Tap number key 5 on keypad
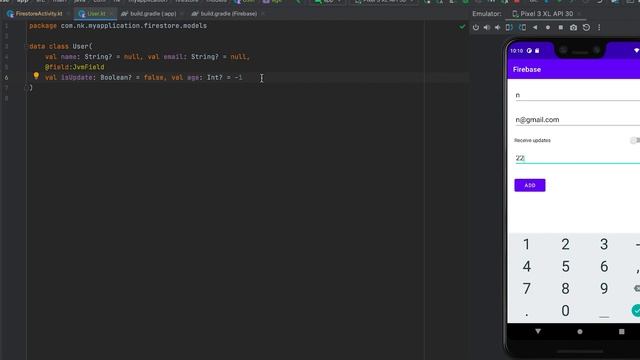 [565, 266]
